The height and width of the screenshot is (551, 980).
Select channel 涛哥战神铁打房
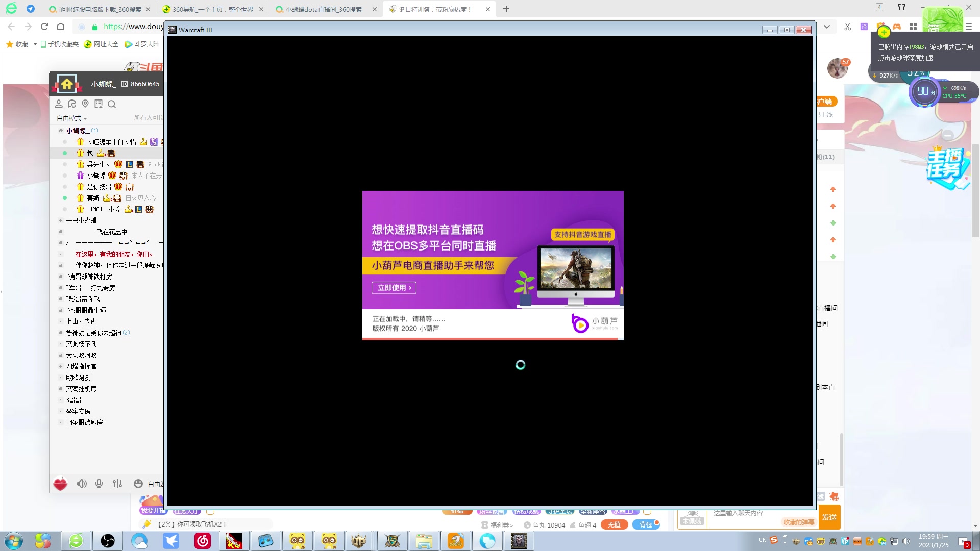89,277
